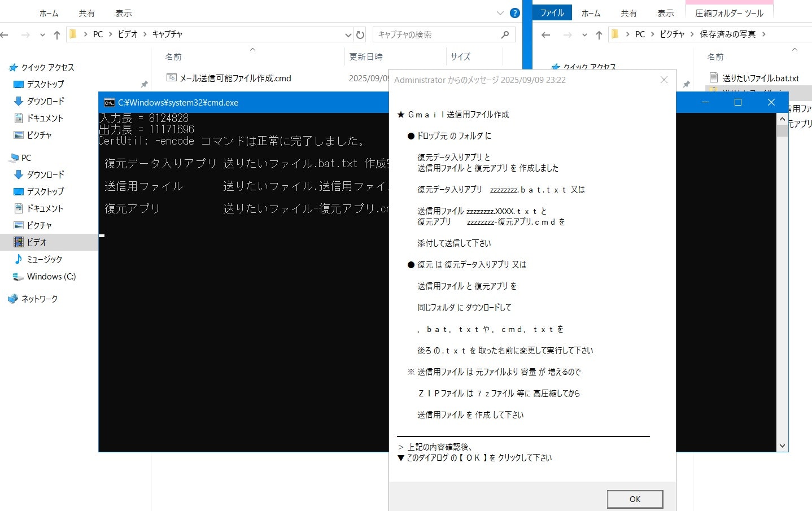Open the recent locations dropdown beside the navigation arrows
Screen dimensions: 812x511
pos(42,34)
